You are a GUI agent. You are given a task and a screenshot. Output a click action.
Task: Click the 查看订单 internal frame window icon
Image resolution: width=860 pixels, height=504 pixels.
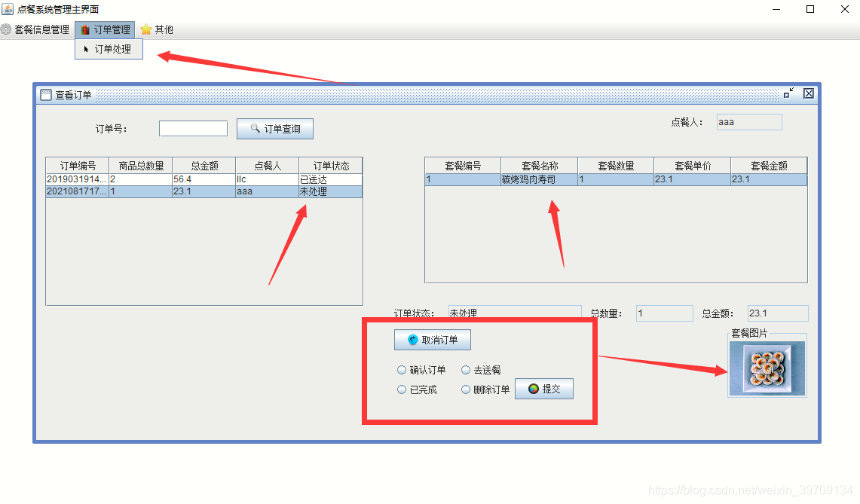[46, 95]
